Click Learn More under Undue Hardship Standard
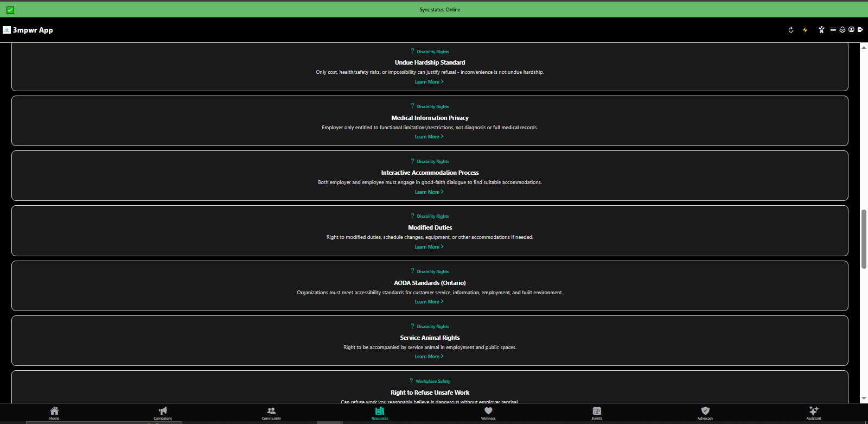Viewport: 868px width, 424px height. coord(429,82)
